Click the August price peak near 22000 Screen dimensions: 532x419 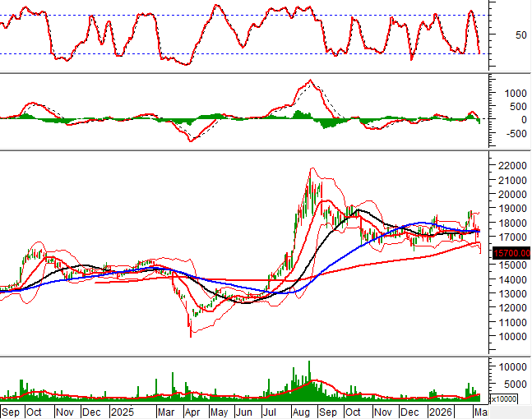310,170
